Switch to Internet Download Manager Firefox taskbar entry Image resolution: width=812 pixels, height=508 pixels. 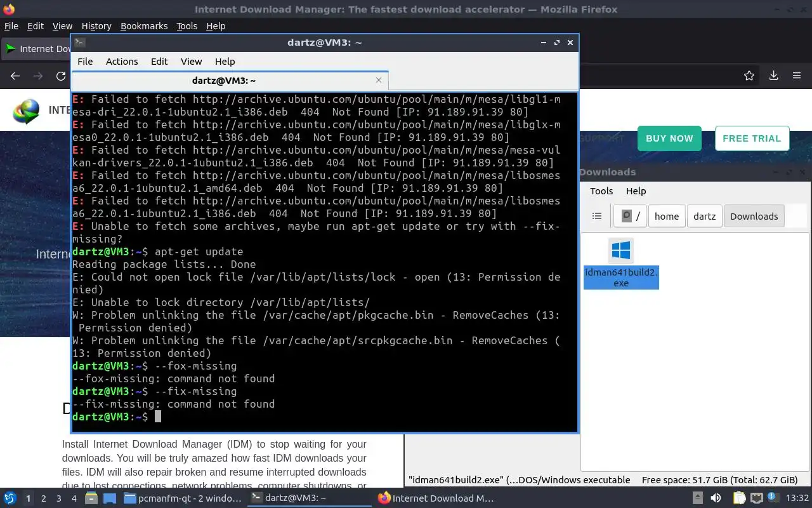coord(436,498)
